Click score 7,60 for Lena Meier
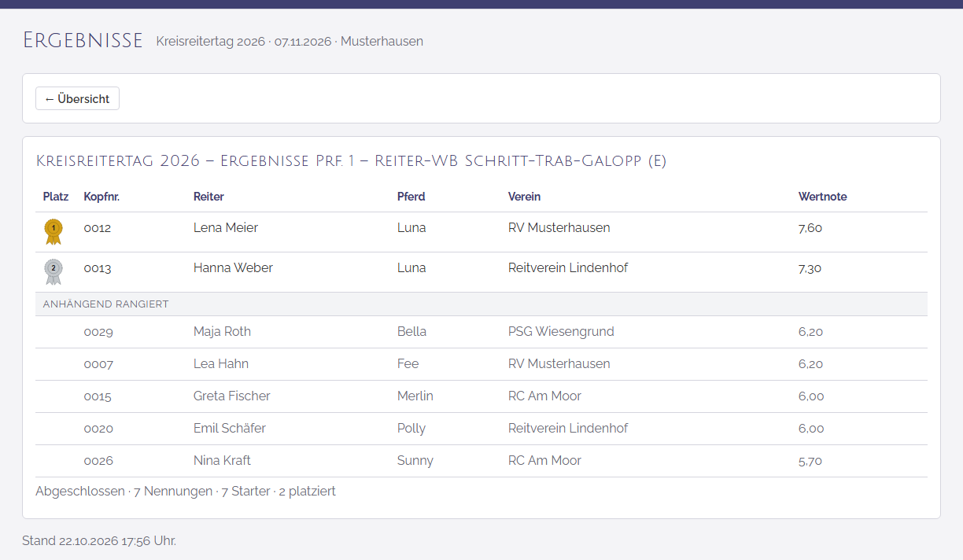Viewport: 963px width, 560px height. click(810, 228)
